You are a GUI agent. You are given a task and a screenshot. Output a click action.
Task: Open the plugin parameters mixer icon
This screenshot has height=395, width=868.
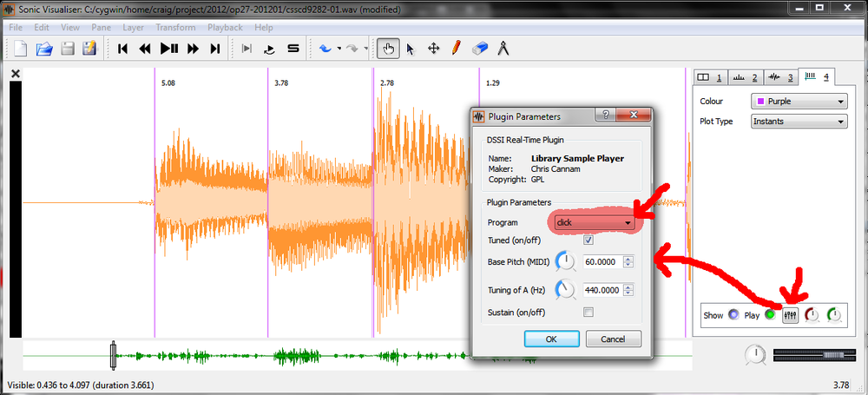click(x=790, y=315)
